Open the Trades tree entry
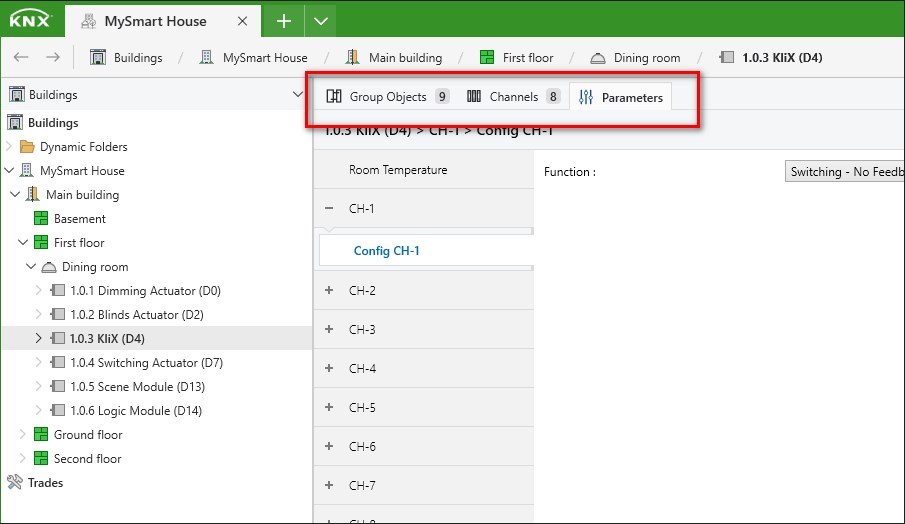Image resolution: width=905 pixels, height=524 pixels. 46,483
